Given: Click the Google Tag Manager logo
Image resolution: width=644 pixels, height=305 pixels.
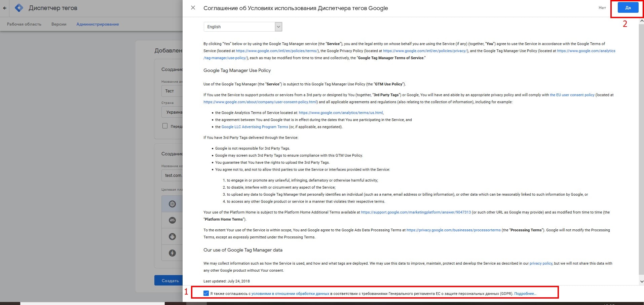Looking at the screenshot, I should point(19,8).
